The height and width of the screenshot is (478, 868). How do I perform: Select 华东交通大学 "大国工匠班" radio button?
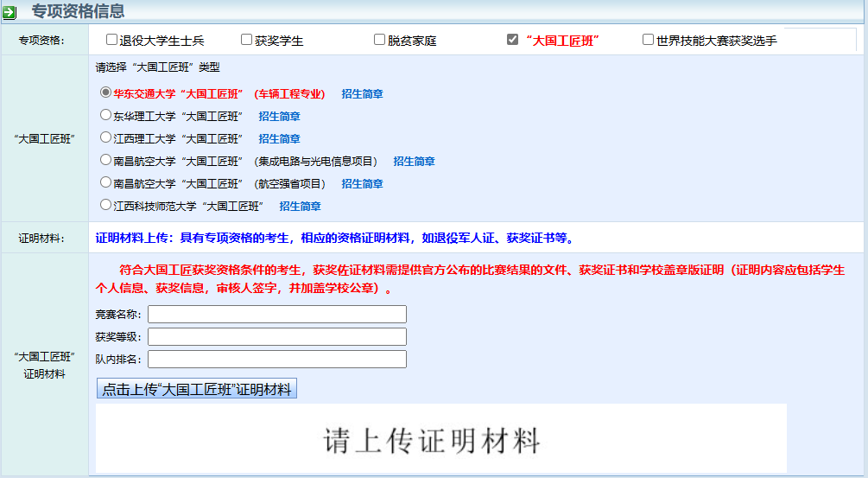coord(105,92)
